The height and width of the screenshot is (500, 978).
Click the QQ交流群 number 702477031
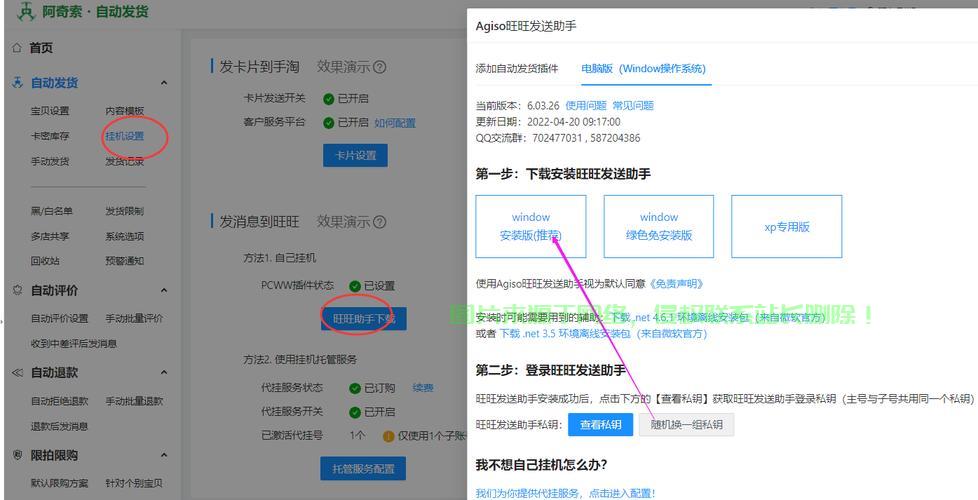[x=556, y=138]
